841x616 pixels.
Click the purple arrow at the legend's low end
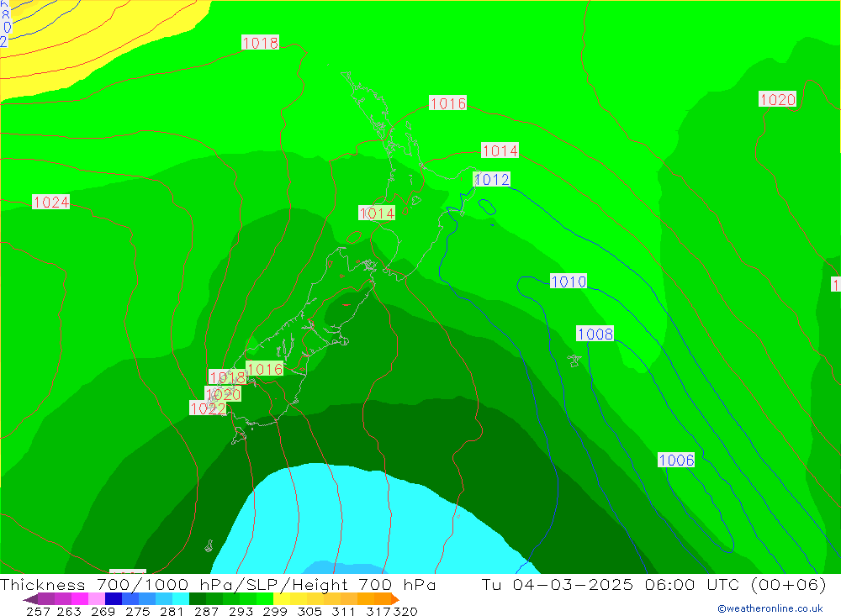(30, 599)
